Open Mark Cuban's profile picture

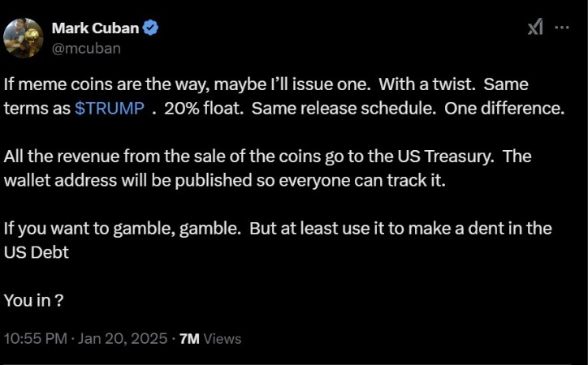tap(24, 37)
